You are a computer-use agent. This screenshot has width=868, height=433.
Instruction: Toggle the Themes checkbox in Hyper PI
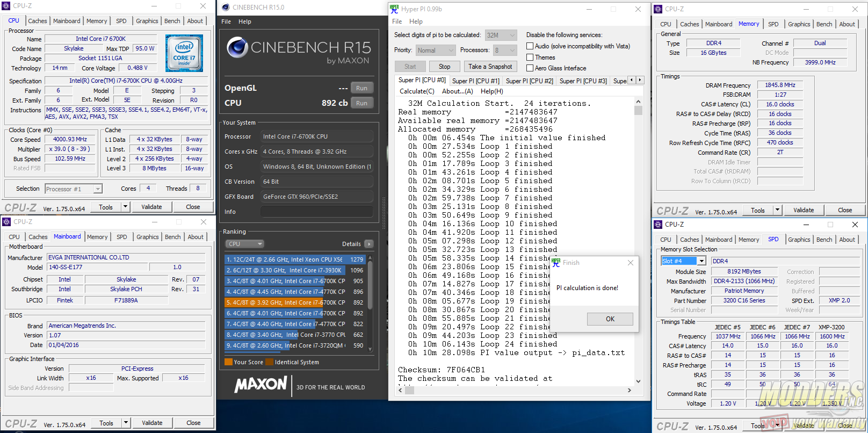click(x=530, y=57)
